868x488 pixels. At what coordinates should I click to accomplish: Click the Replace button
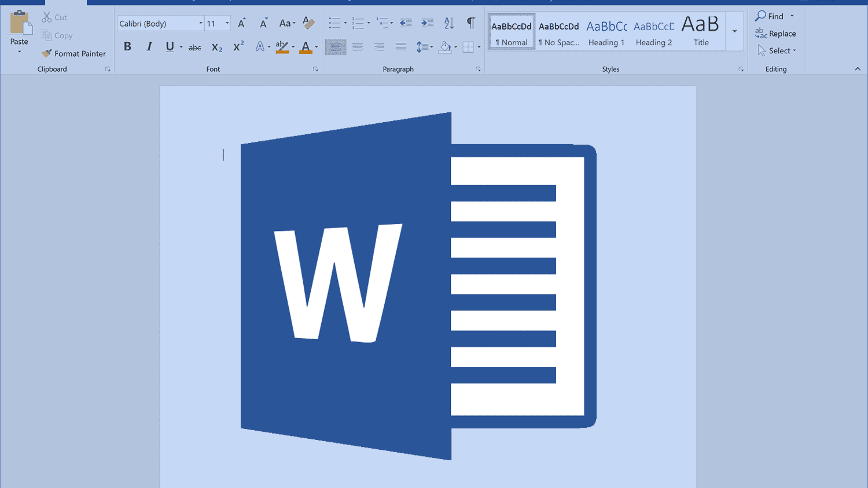pos(775,34)
